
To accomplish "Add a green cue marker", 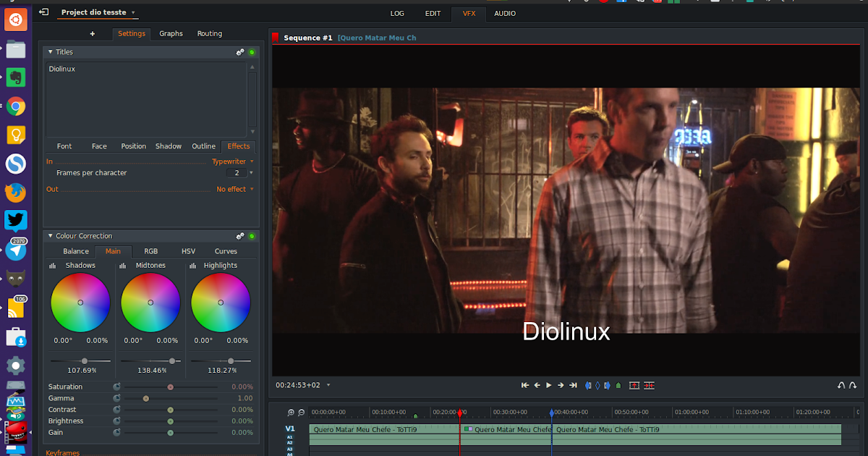I will click(x=618, y=386).
